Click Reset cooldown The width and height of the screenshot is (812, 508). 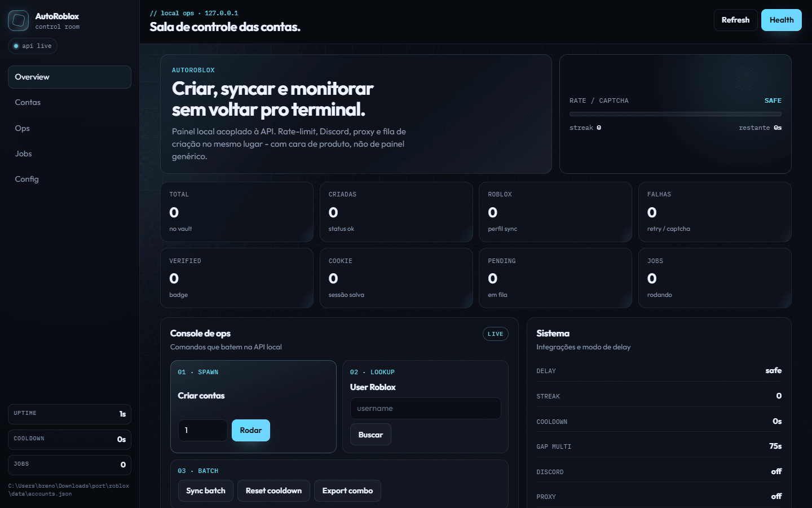(x=273, y=491)
